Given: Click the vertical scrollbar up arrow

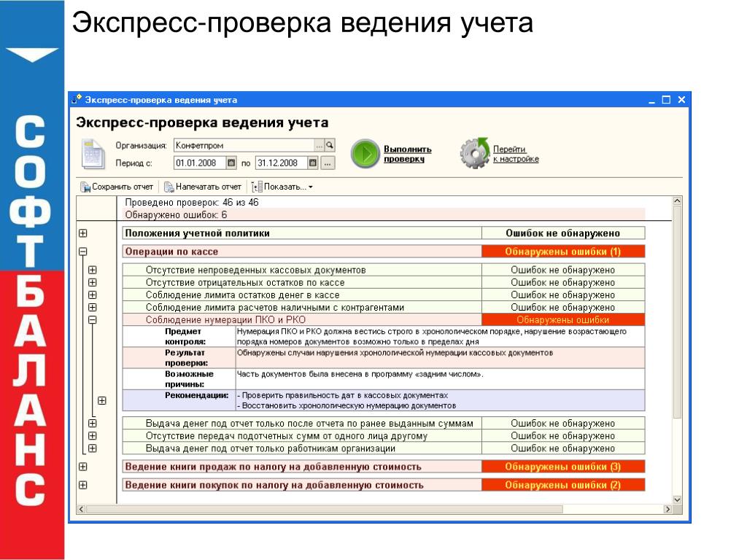Looking at the screenshot, I should point(677,201).
